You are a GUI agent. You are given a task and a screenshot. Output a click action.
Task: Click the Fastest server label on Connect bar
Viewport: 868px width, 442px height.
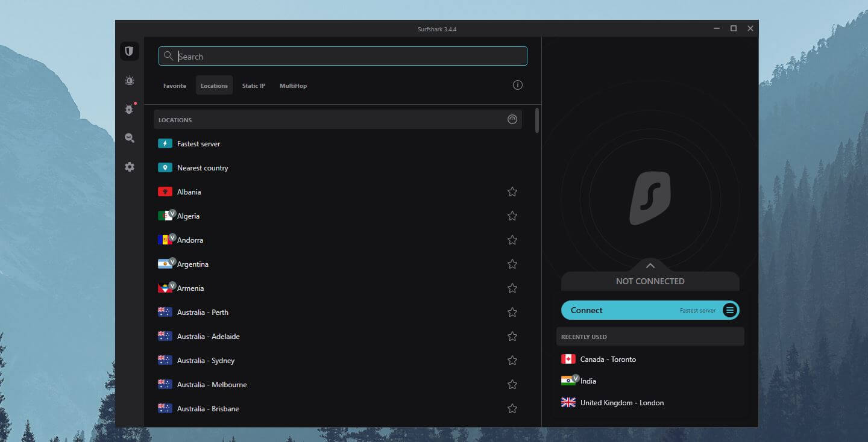pos(697,311)
